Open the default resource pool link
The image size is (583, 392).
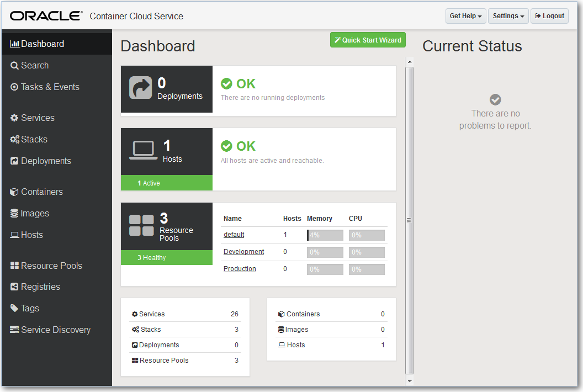tap(234, 235)
